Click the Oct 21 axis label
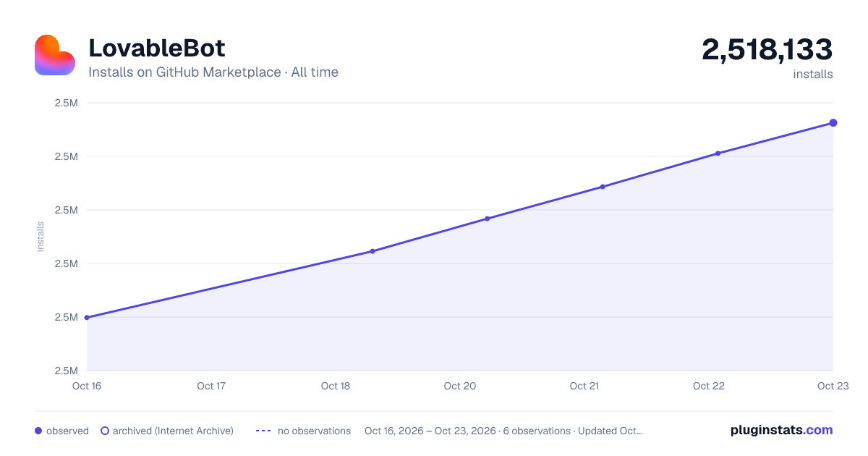The image size is (868, 456). [584, 386]
